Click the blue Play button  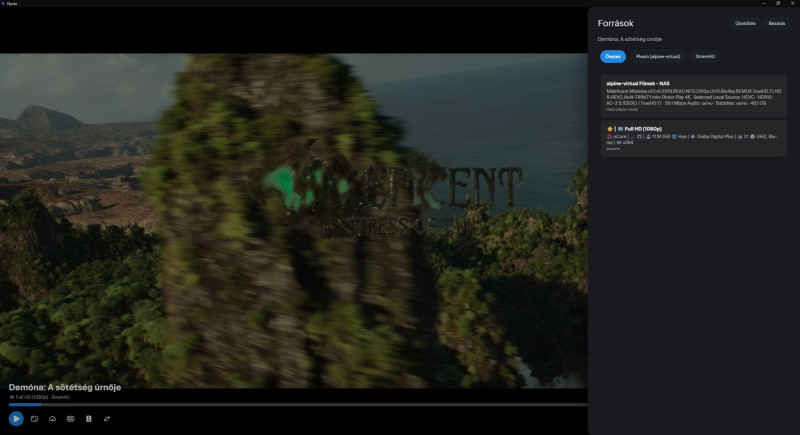point(16,419)
